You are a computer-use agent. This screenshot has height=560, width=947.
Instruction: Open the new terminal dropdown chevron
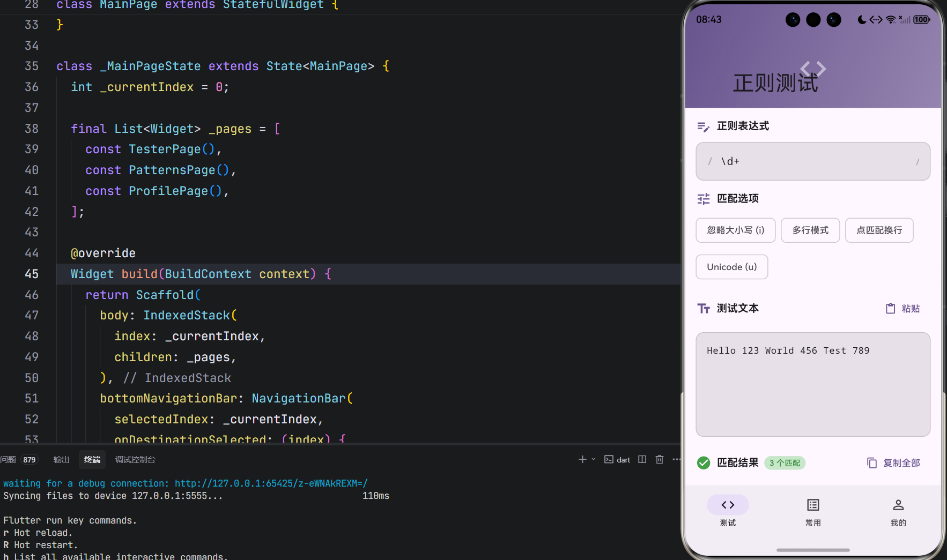click(x=594, y=459)
